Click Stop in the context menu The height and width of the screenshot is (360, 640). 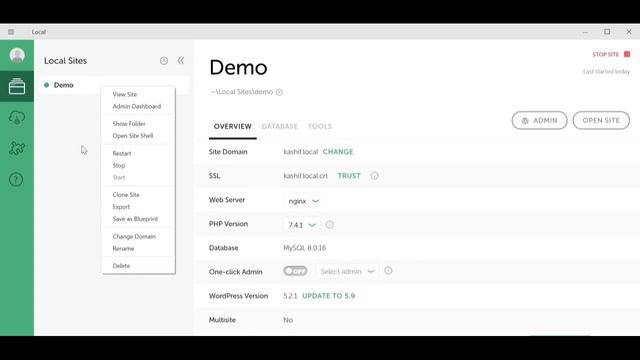coord(119,166)
